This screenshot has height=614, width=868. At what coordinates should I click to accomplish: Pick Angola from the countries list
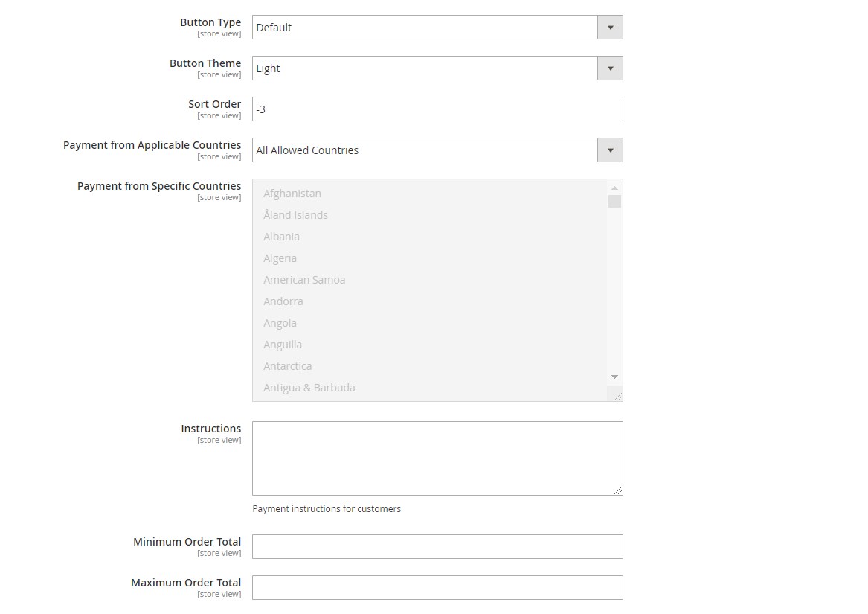tap(280, 323)
